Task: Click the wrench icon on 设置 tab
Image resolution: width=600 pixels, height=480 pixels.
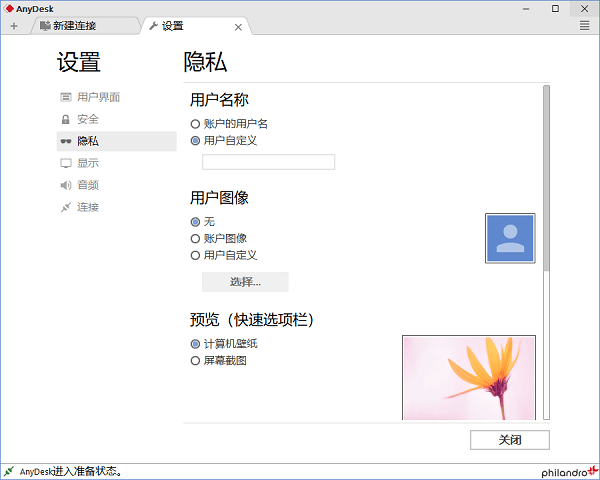Action: click(153, 26)
